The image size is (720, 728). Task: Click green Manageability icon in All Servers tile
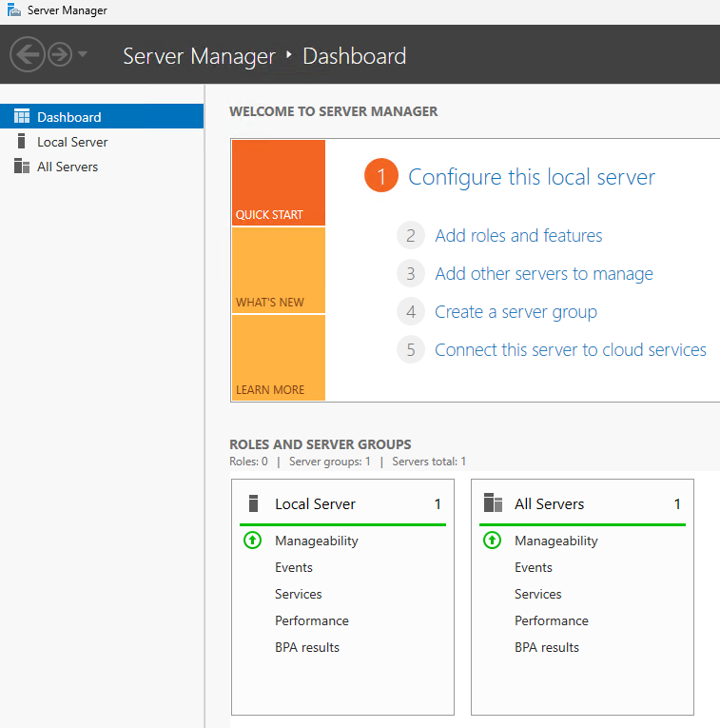pyautogui.click(x=493, y=541)
